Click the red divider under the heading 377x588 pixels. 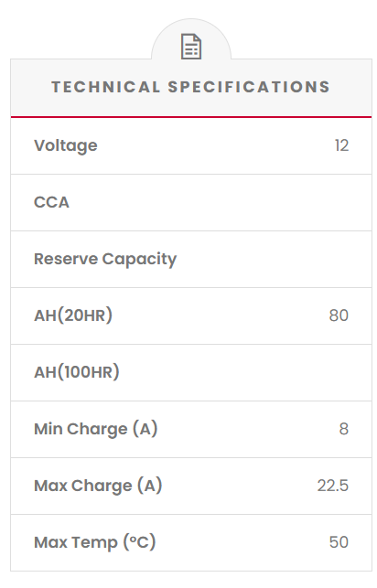tap(191, 117)
